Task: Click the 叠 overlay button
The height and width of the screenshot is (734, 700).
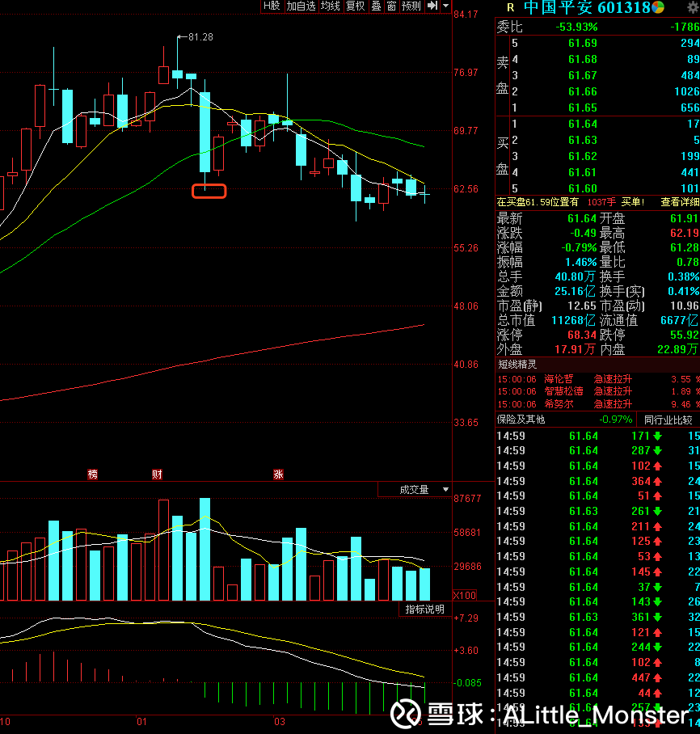Action: 376,6
